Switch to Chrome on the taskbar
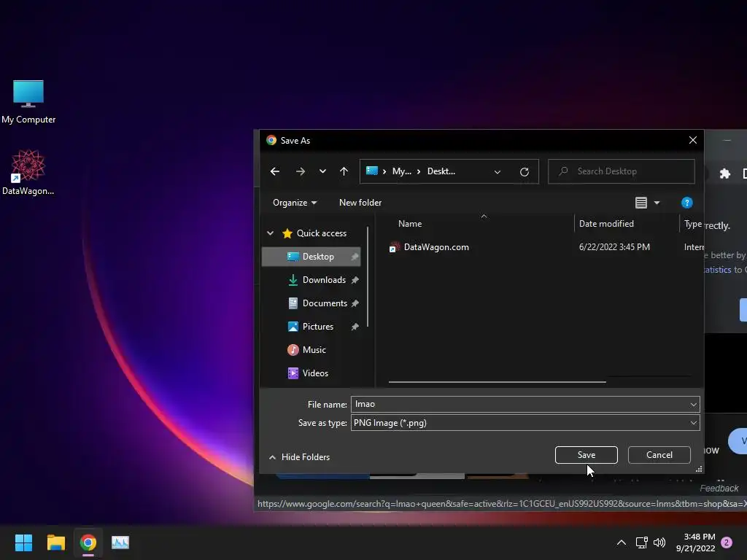Viewport: 747px width, 560px height. (x=88, y=542)
